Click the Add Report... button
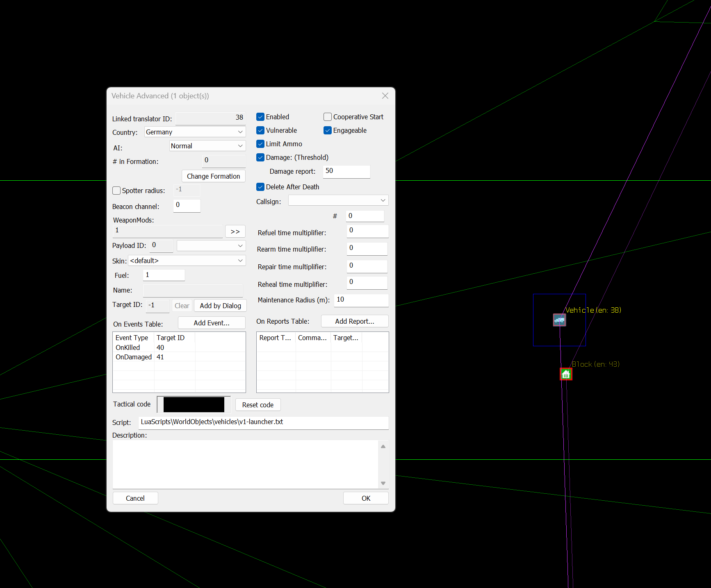 pyautogui.click(x=354, y=321)
